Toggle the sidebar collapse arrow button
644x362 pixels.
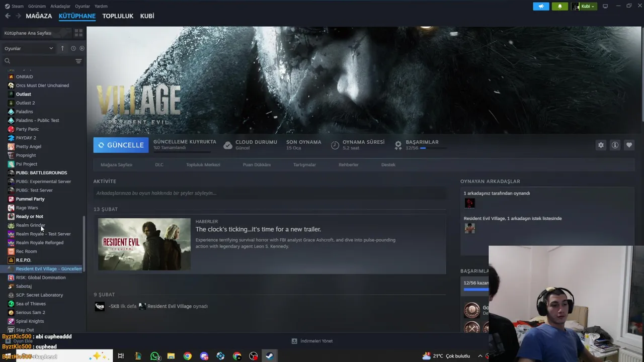tap(62, 48)
